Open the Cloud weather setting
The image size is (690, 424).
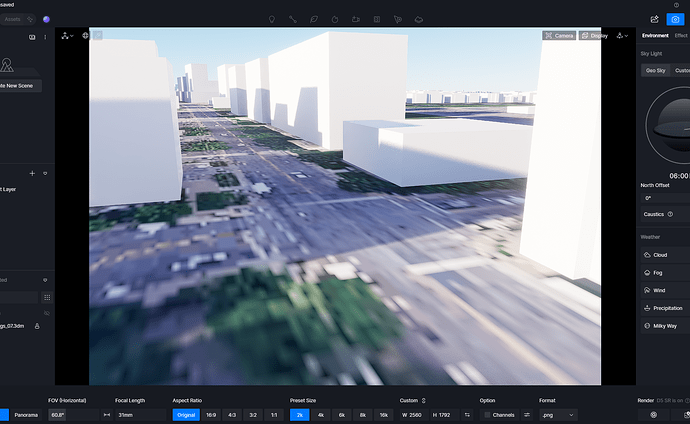tap(665, 255)
